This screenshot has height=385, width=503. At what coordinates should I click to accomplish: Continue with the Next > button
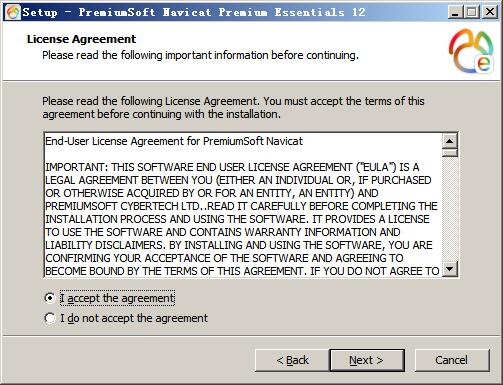[x=367, y=360]
